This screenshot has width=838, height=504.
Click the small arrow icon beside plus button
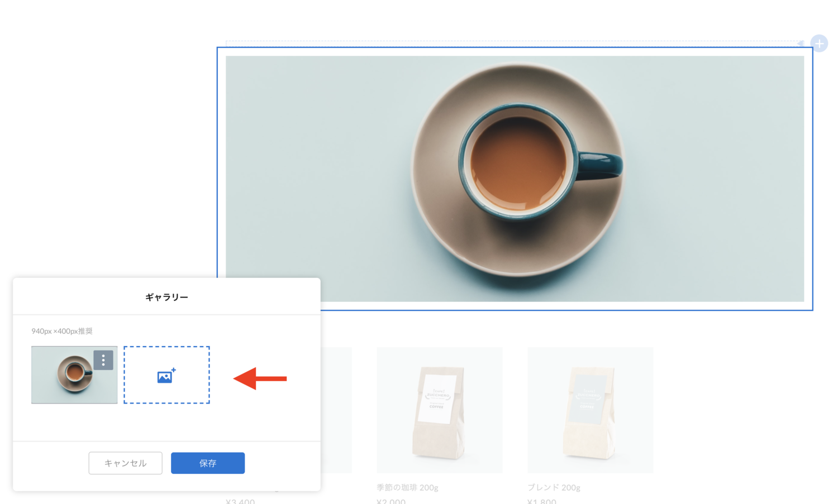tap(801, 44)
